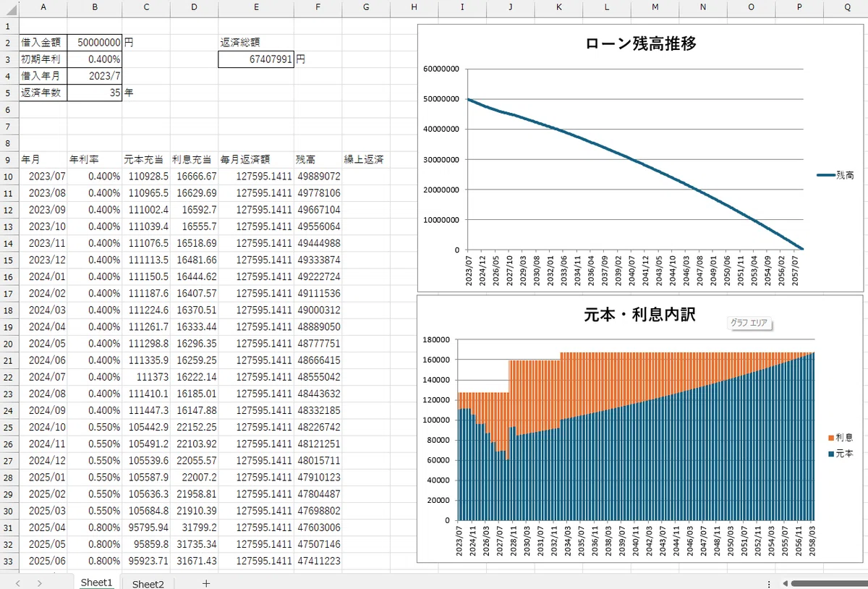Click the 返済総額 label cell
The image size is (868, 589).
[x=256, y=43]
